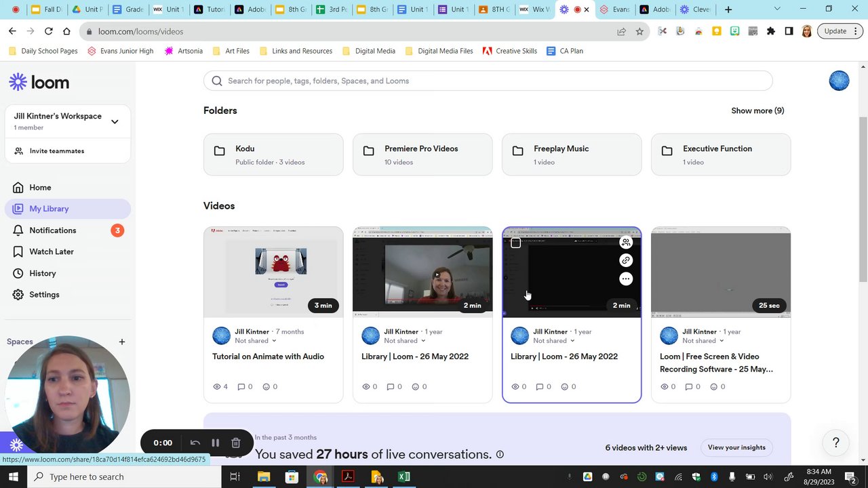868x488 pixels.
Task: Click View your insights button
Action: click(x=736, y=447)
